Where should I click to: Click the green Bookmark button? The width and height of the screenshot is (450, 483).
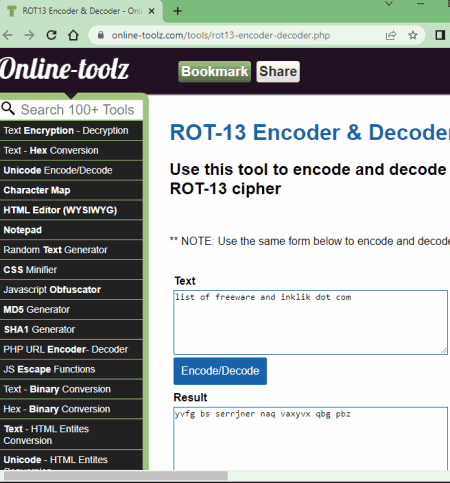tap(215, 71)
